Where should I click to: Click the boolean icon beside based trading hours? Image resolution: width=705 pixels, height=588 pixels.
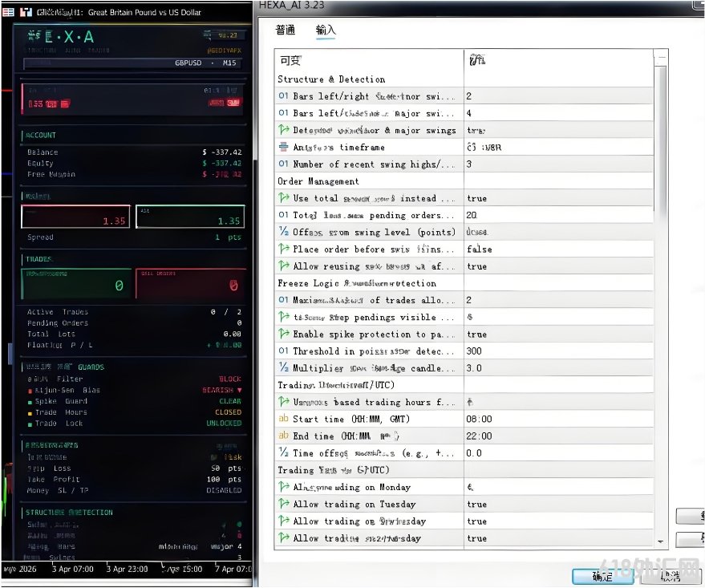coord(283,402)
